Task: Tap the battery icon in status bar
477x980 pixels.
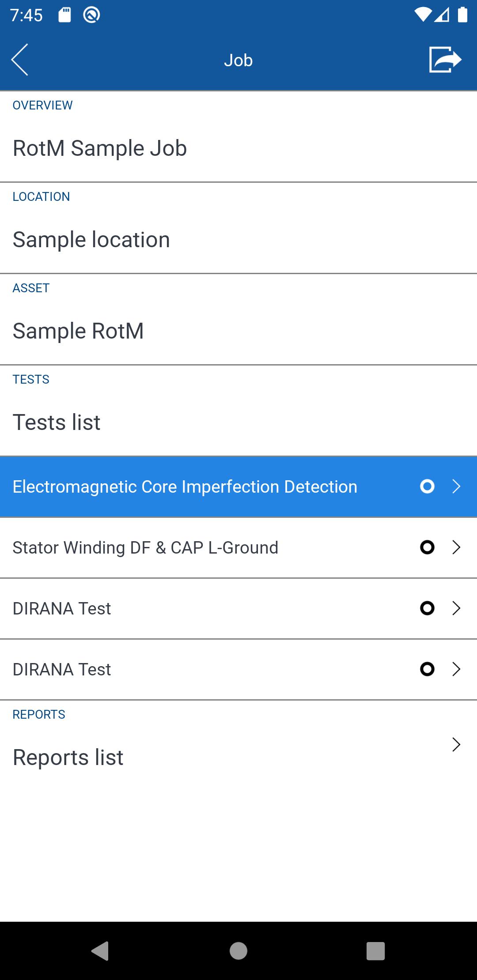Action: point(462,15)
